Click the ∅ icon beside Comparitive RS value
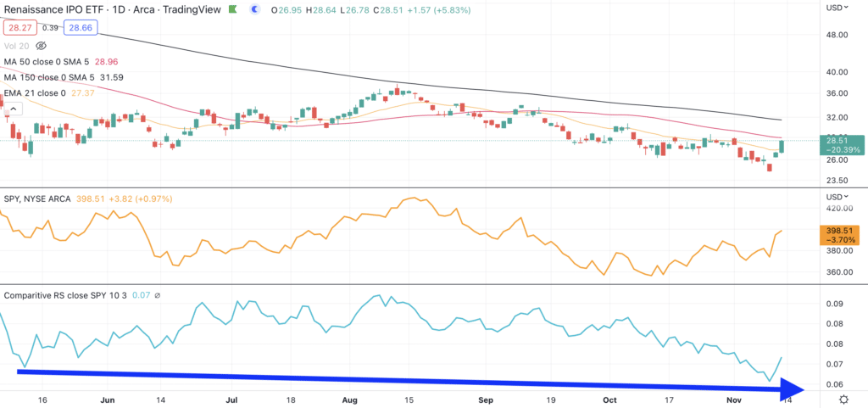 click(x=157, y=296)
